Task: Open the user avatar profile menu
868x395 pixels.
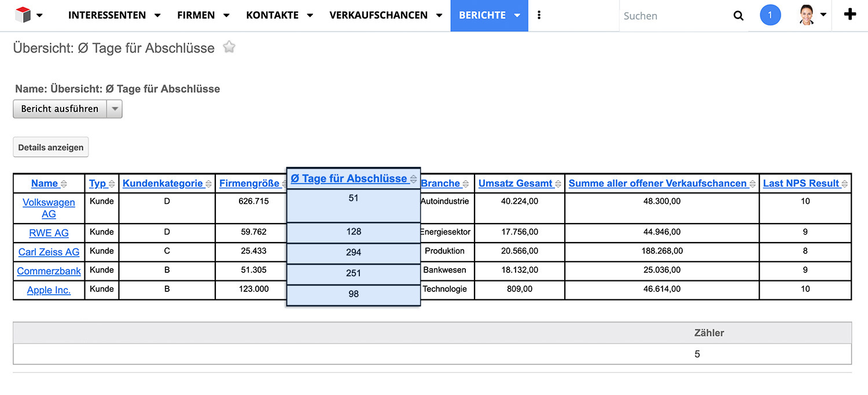Action: point(807,16)
